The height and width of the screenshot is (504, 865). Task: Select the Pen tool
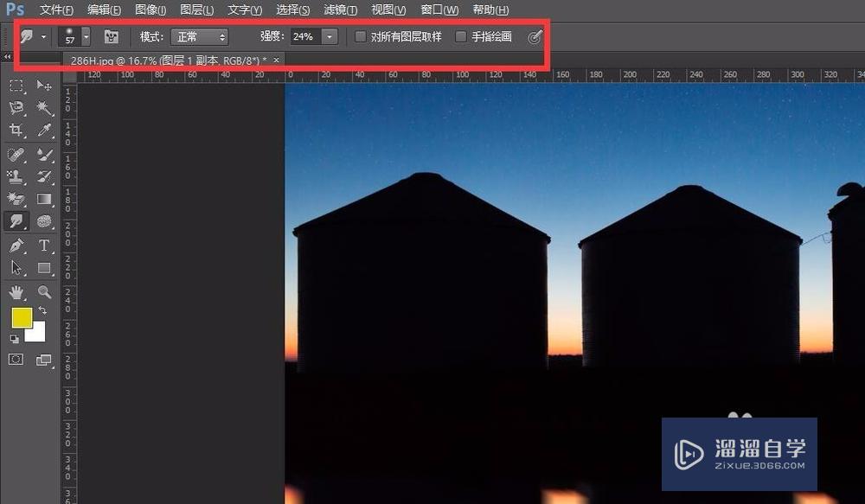point(16,245)
